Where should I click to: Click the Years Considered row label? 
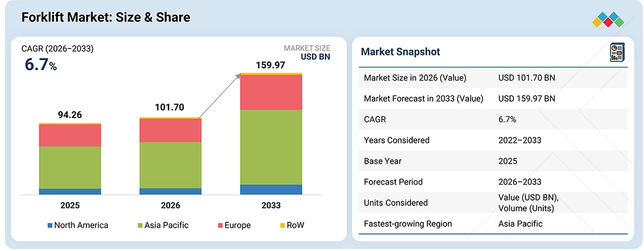pos(397,140)
